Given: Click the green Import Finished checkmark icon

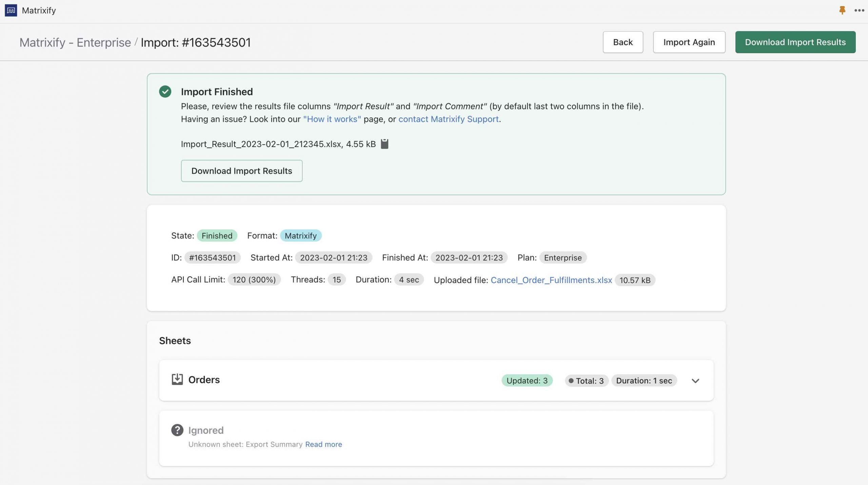Looking at the screenshot, I should pyautogui.click(x=165, y=92).
